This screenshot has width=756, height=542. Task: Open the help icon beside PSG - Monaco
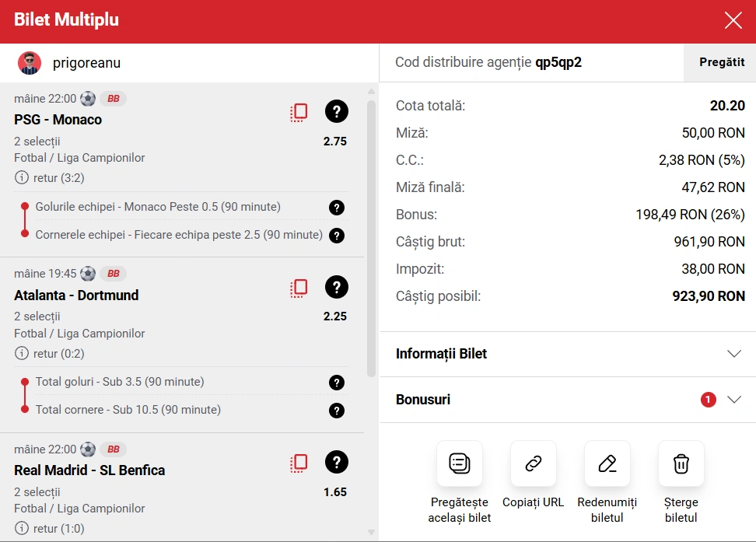[336, 112]
